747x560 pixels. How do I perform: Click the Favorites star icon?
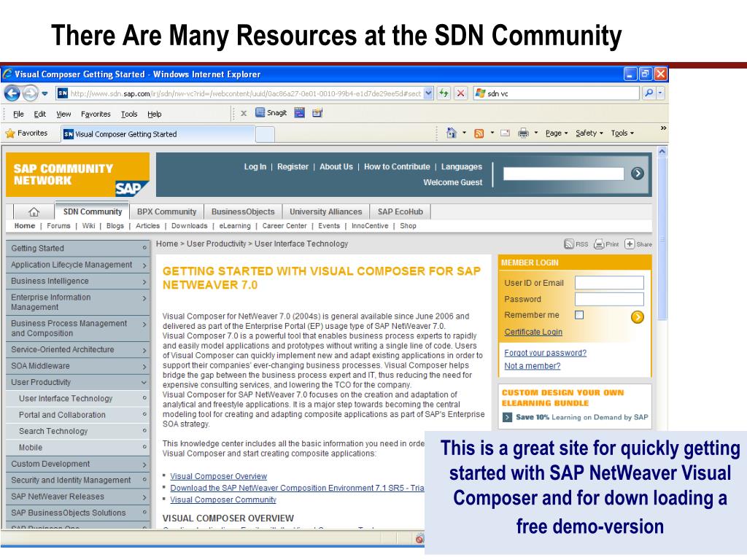coord(10,133)
